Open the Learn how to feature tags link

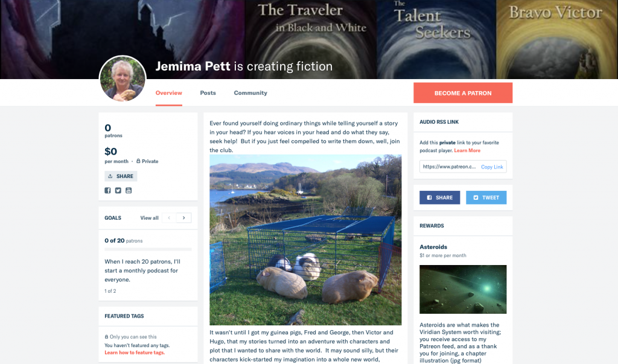coord(135,353)
